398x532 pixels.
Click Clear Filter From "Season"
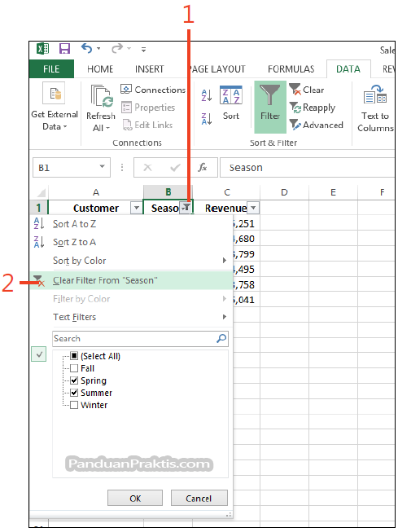click(x=131, y=280)
